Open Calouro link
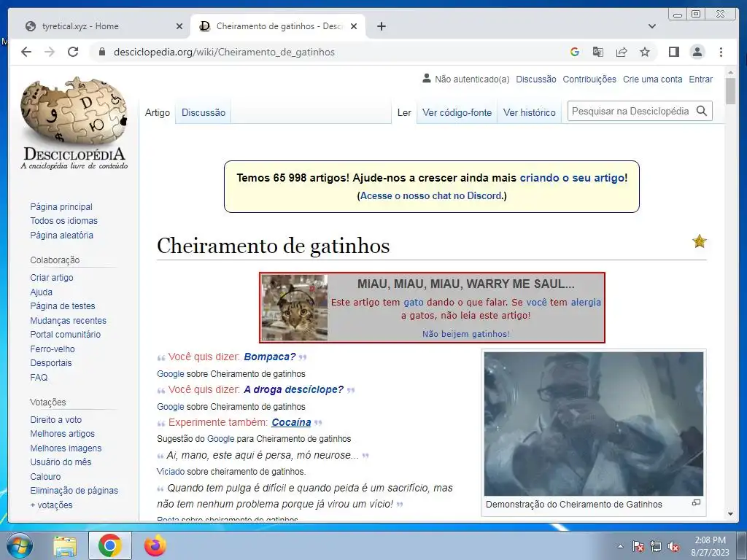The height and width of the screenshot is (560, 747). tap(45, 476)
